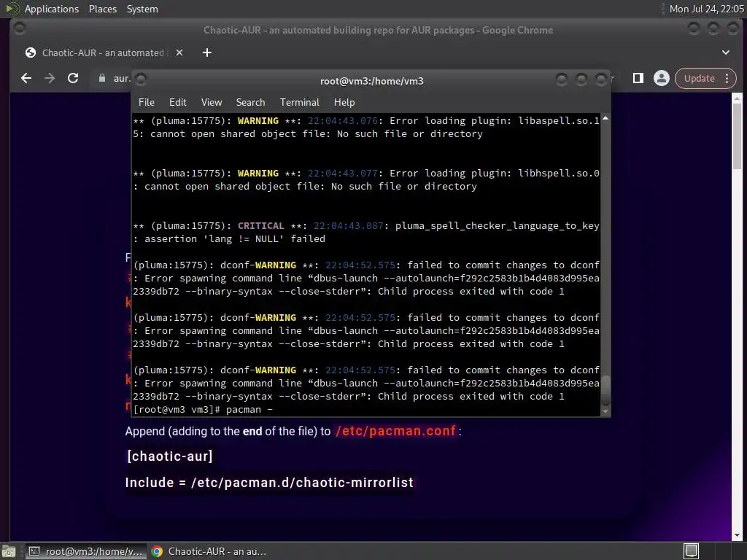Click terminal window menu button at title left

141,79
